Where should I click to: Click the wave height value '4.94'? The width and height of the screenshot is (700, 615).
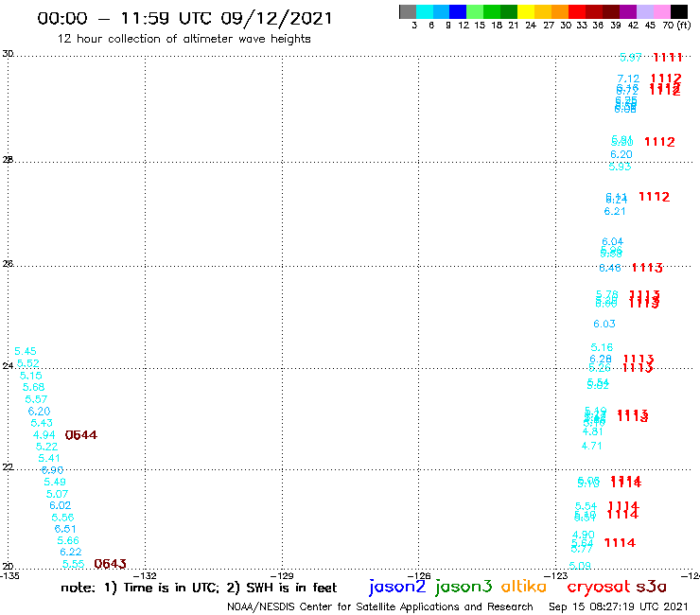tap(44, 434)
